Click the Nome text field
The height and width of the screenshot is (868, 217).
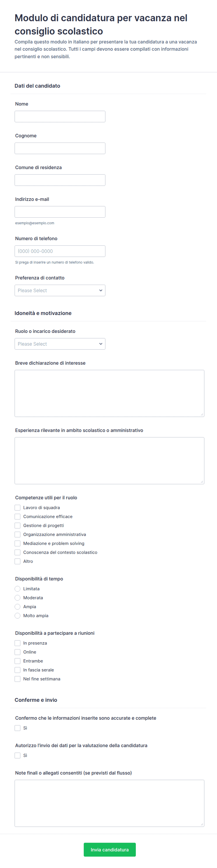pos(60,116)
